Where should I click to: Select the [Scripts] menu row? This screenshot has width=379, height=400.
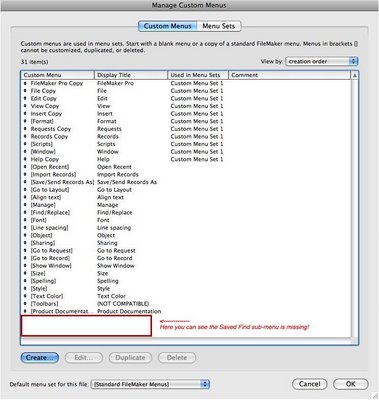click(x=186, y=144)
